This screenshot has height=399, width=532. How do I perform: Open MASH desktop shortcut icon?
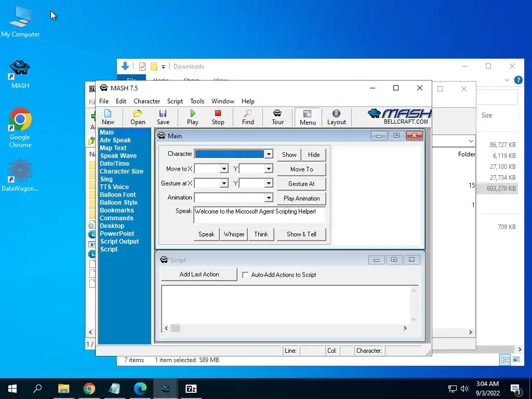pos(20,74)
